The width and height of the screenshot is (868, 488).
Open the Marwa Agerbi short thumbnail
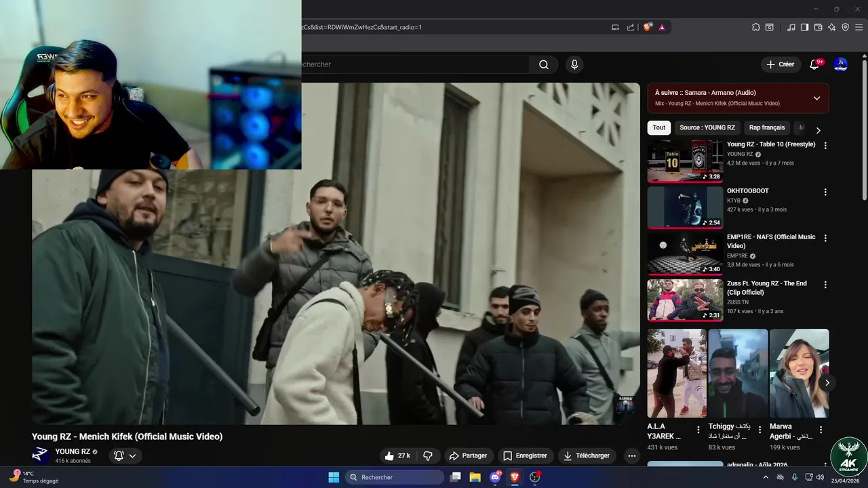(x=799, y=373)
